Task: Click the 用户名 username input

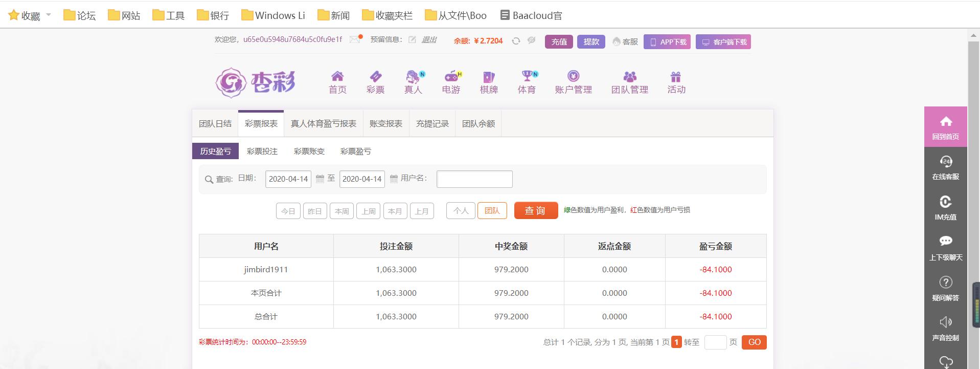Action: coord(474,179)
